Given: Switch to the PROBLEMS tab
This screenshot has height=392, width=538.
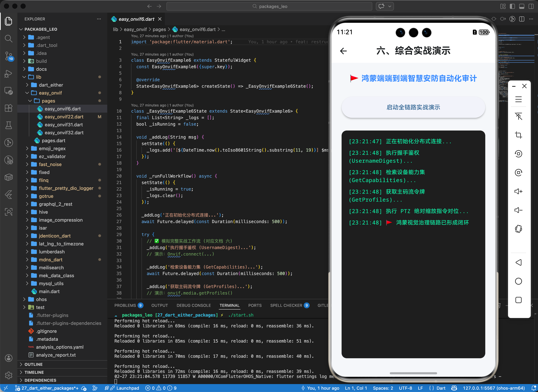Looking at the screenshot, I should (125, 305).
